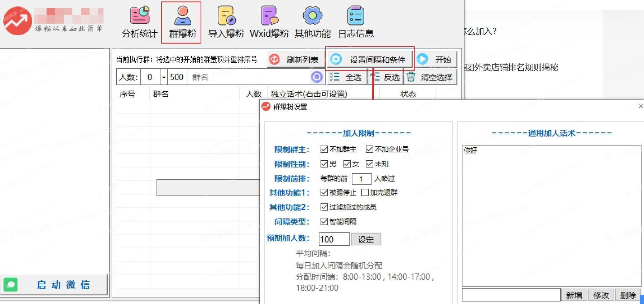Click the 预期加人数 field with 100
Image resolution: width=644 pixels, height=304 pixels.
click(x=334, y=239)
